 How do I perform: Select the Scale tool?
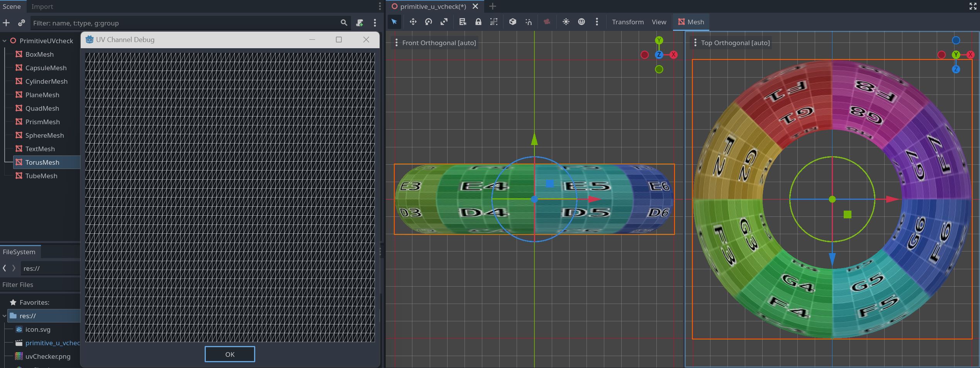point(444,22)
